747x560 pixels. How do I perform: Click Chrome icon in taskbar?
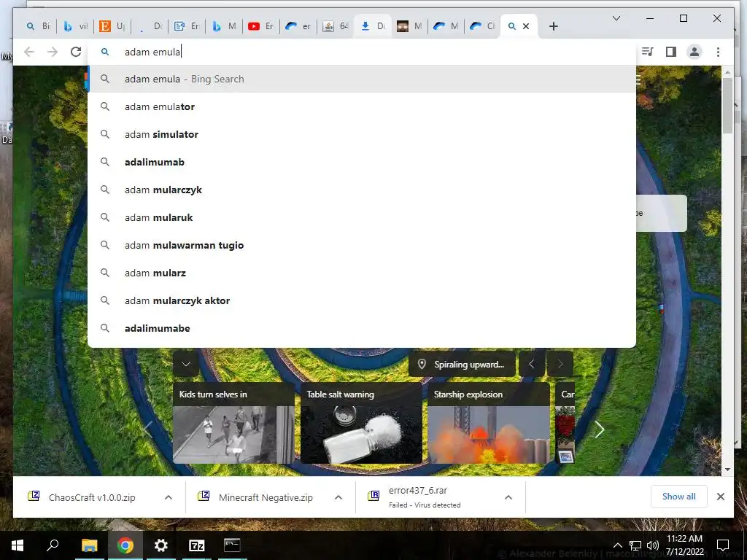point(125,545)
